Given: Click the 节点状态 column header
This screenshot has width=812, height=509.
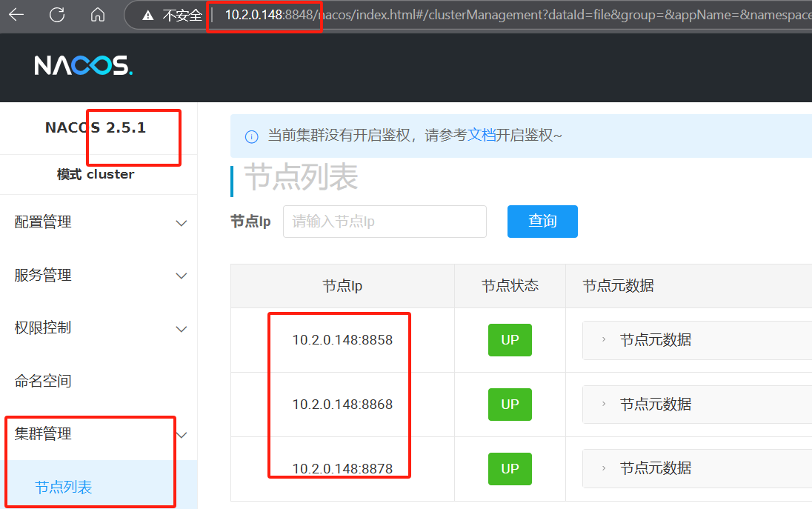Looking at the screenshot, I should point(510,286).
